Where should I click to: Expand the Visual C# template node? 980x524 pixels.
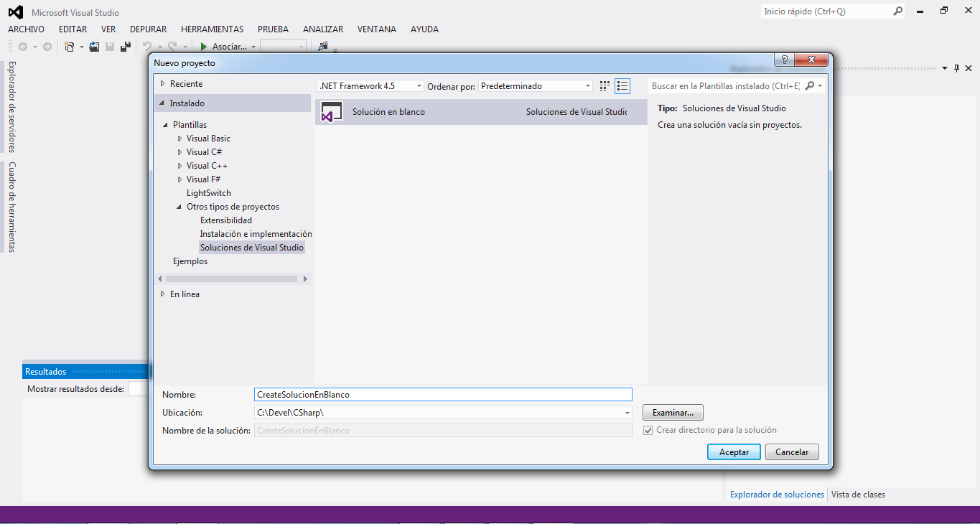(x=180, y=152)
